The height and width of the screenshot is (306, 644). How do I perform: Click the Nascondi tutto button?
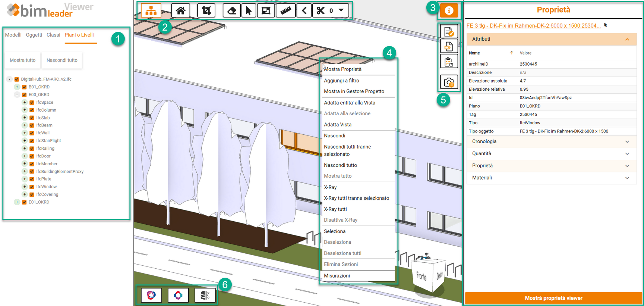tap(62, 60)
